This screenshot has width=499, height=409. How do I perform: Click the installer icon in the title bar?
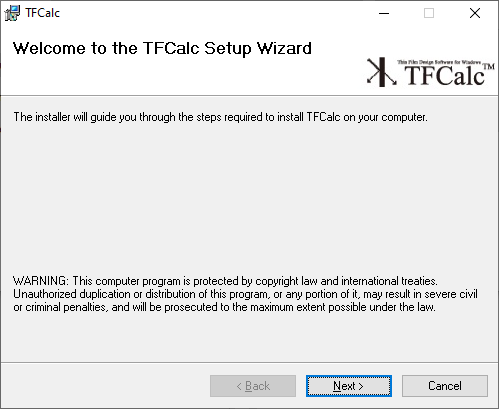pos(12,13)
